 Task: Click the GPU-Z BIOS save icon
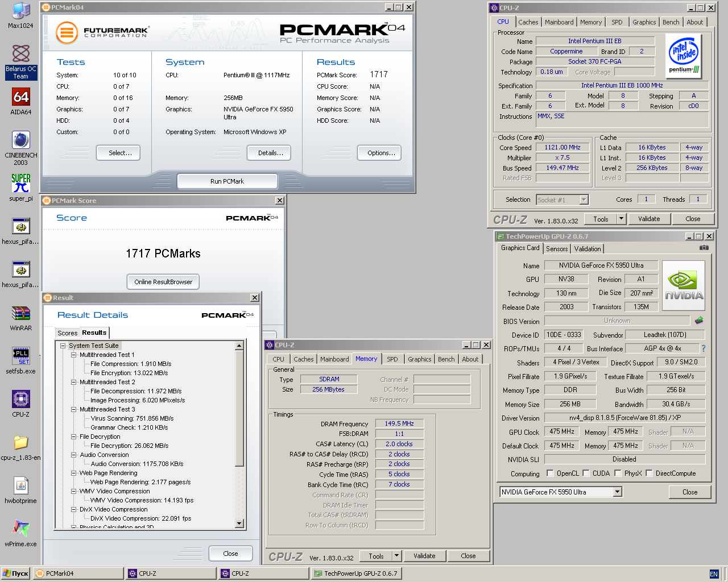click(x=699, y=321)
